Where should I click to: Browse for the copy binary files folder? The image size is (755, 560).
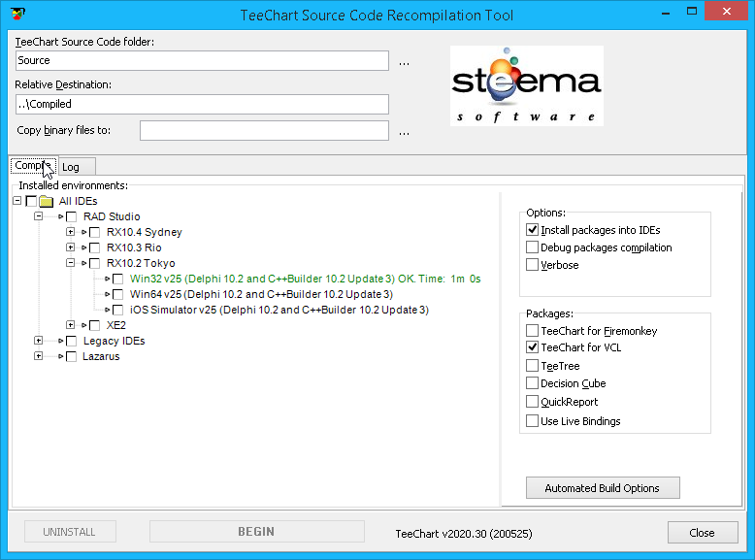point(404,133)
